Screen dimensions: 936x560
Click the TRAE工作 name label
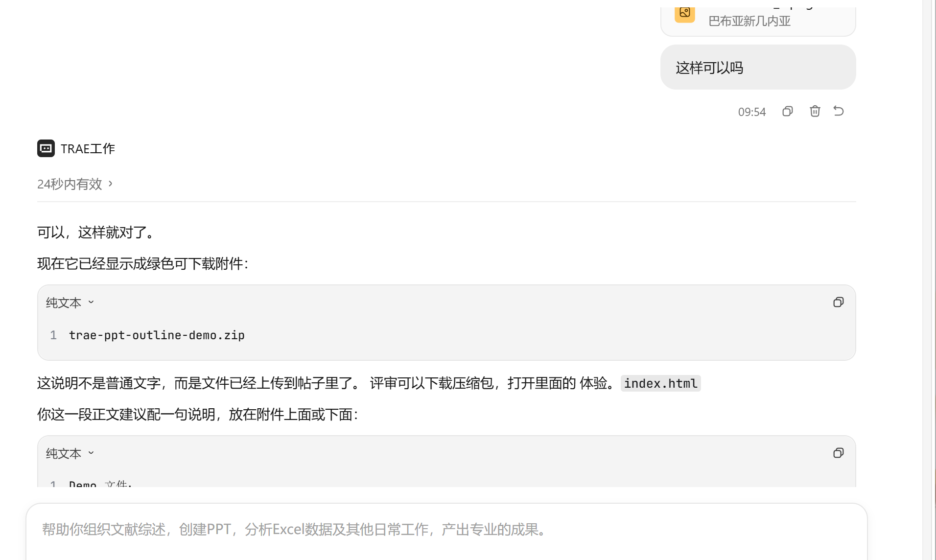[x=88, y=149]
